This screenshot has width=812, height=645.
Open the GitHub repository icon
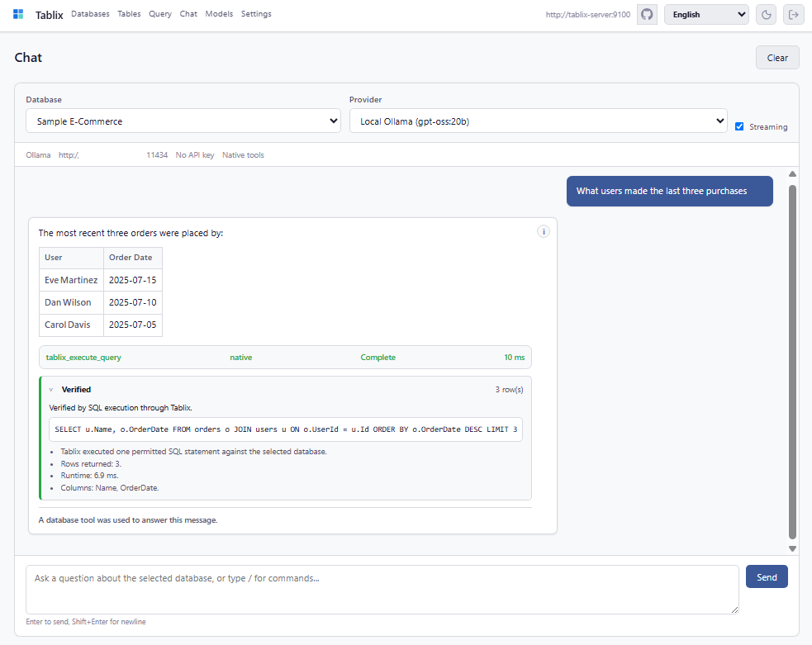pos(647,15)
